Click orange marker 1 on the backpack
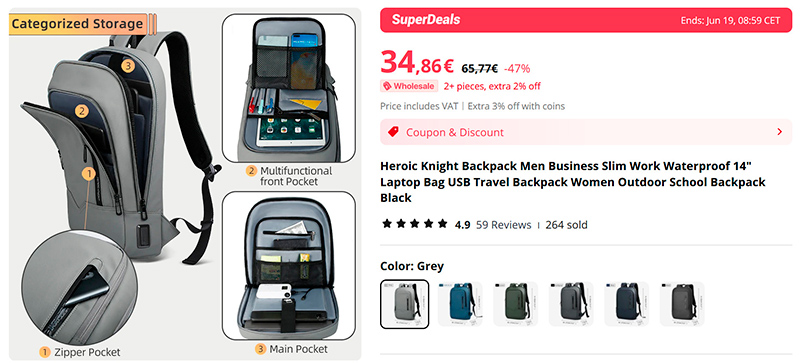 pos(89,174)
